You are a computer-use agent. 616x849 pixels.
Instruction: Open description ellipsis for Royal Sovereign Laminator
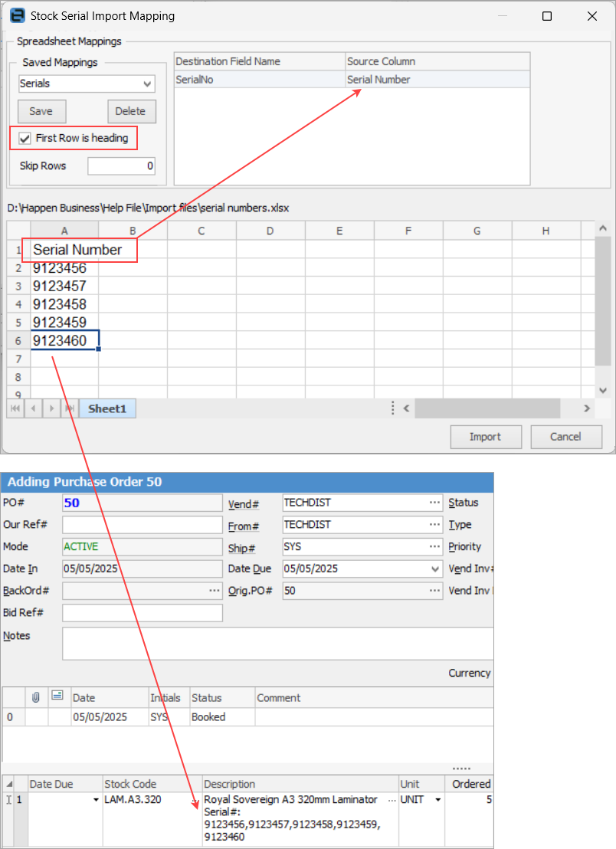coord(392,800)
